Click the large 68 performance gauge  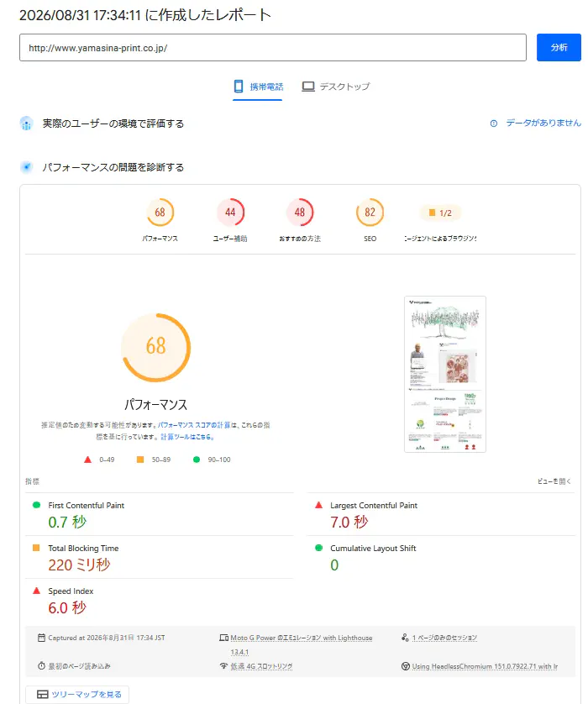tap(155, 348)
